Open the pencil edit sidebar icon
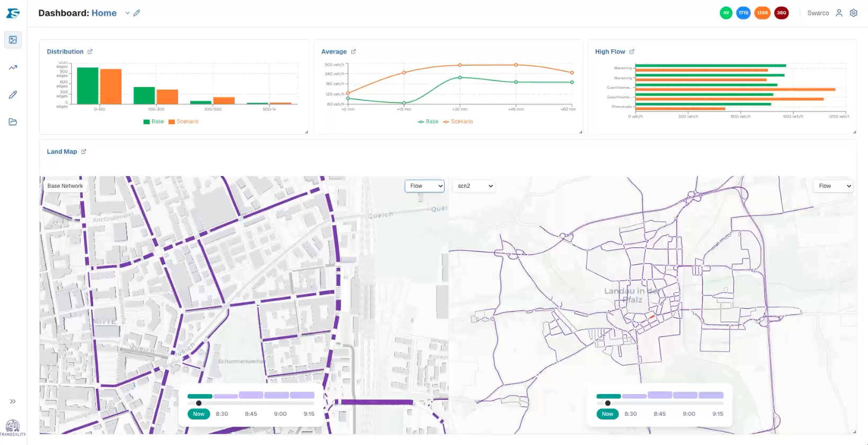The height and width of the screenshot is (445, 868). [13, 94]
